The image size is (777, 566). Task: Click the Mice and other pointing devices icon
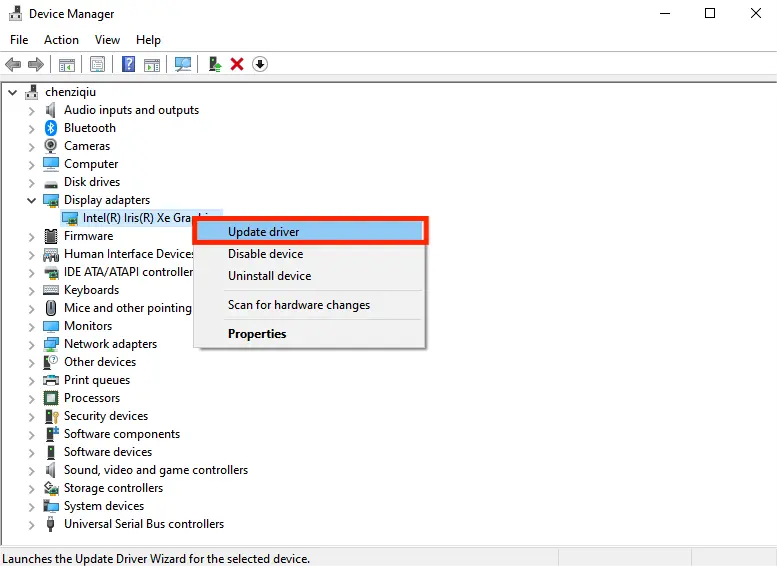point(51,308)
